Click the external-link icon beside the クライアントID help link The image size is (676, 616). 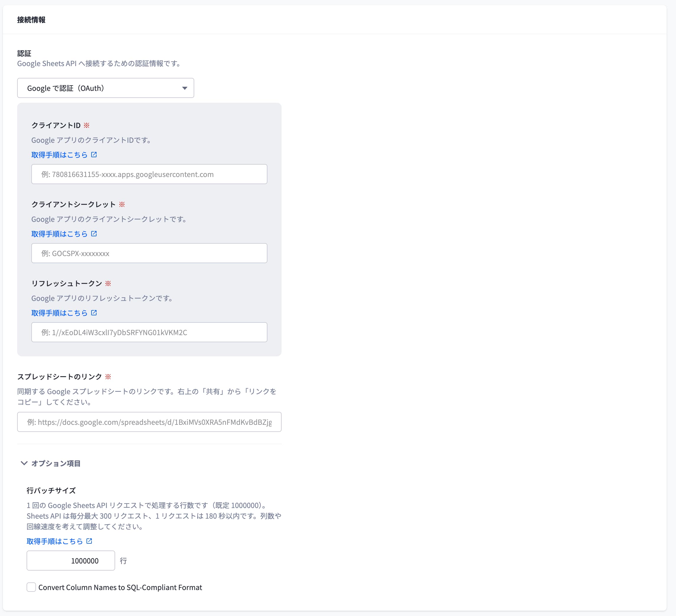[x=94, y=155]
